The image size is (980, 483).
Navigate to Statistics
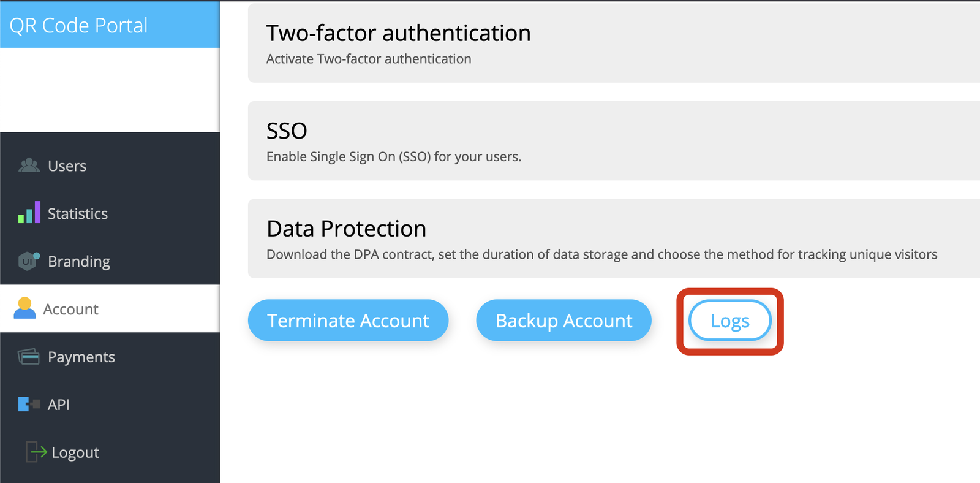[77, 213]
